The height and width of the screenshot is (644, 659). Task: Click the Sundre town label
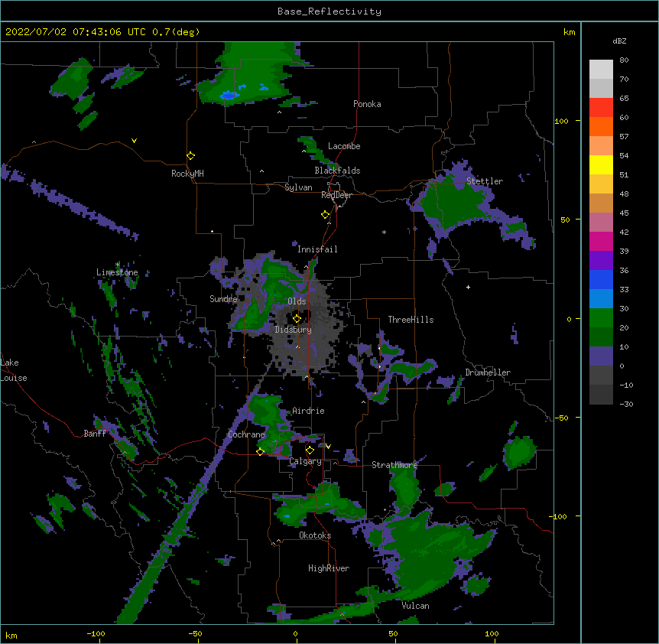tap(223, 299)
